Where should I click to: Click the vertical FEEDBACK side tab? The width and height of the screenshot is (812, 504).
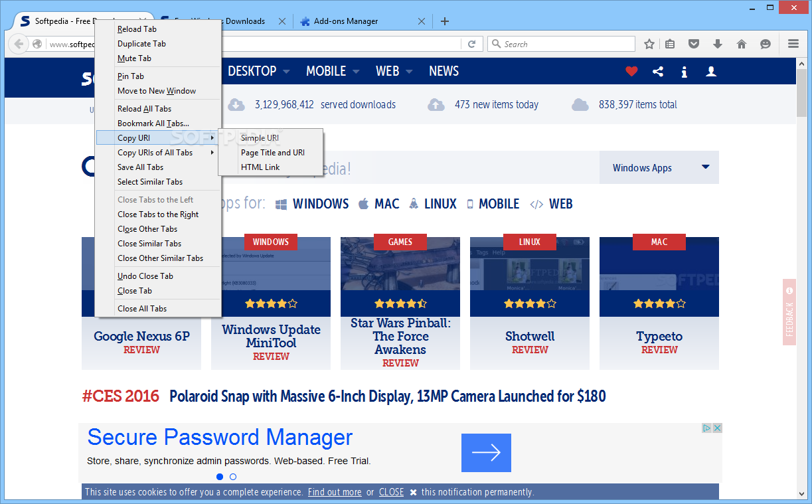coord(789,312)
